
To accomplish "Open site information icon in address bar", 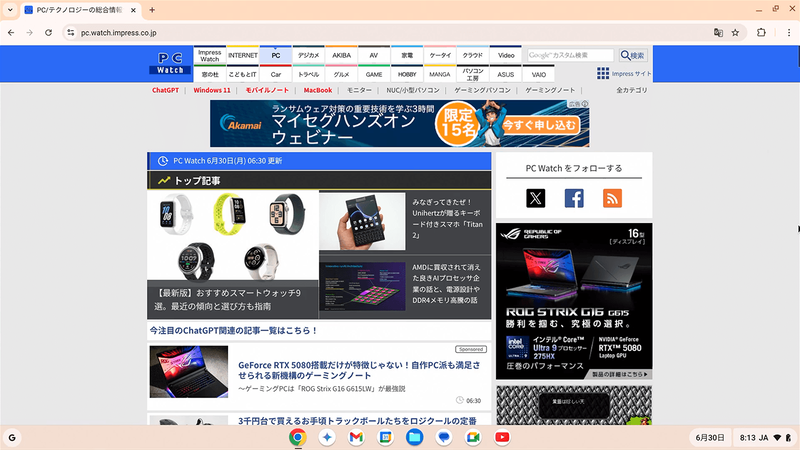I will [x=70, y=33].
